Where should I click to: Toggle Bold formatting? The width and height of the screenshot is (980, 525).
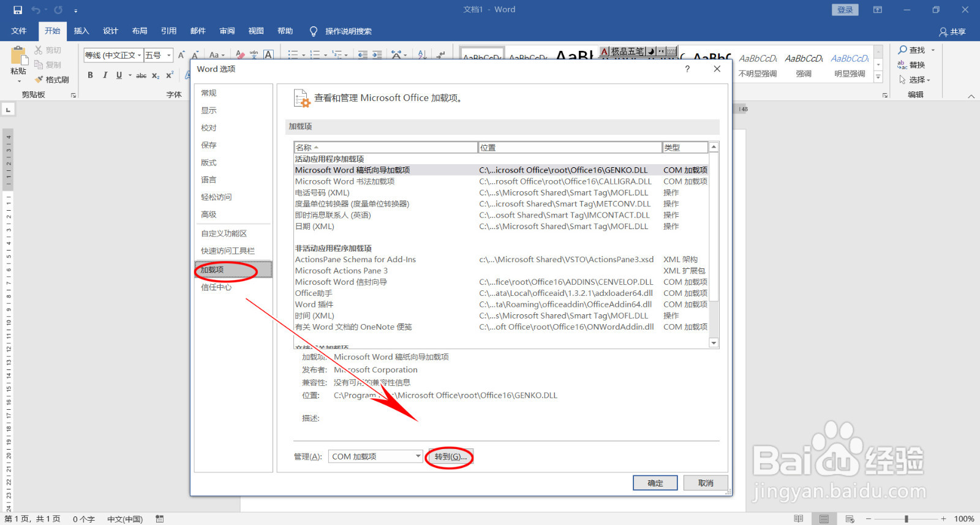tap(91, 75)
